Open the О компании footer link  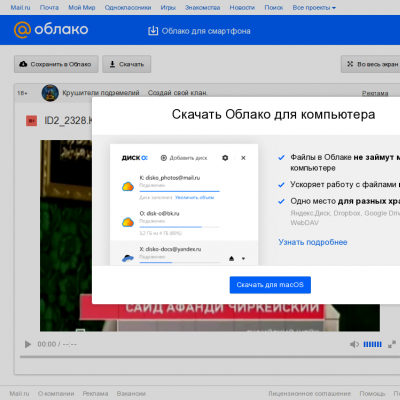tap(56, 394)
